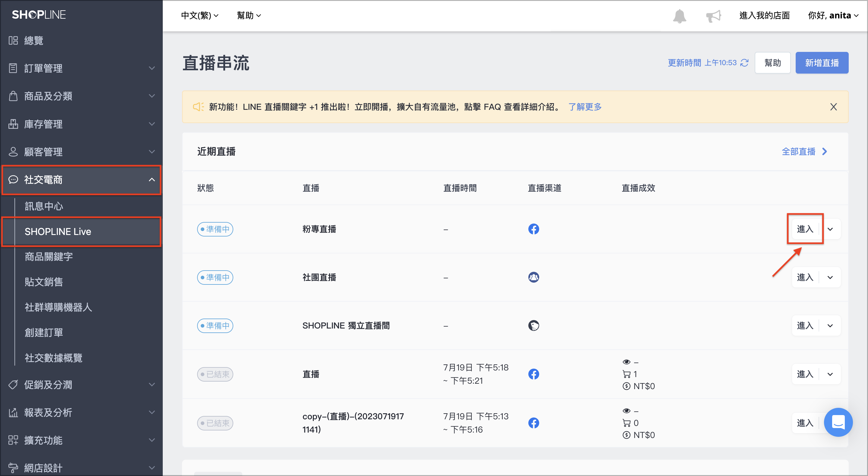
Task: Open dropdown arrow next to 社團直播 進入
Action: coord(830,277)
